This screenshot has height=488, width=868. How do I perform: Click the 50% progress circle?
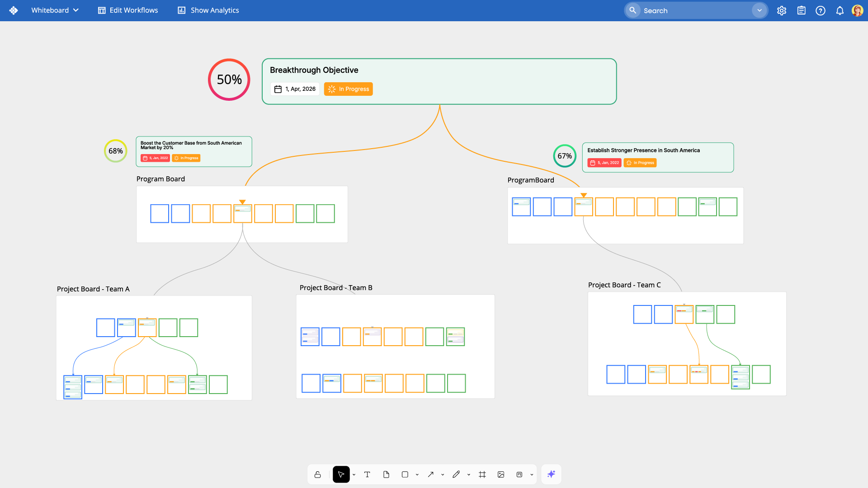pyautogui.click(x=229, y=80)
